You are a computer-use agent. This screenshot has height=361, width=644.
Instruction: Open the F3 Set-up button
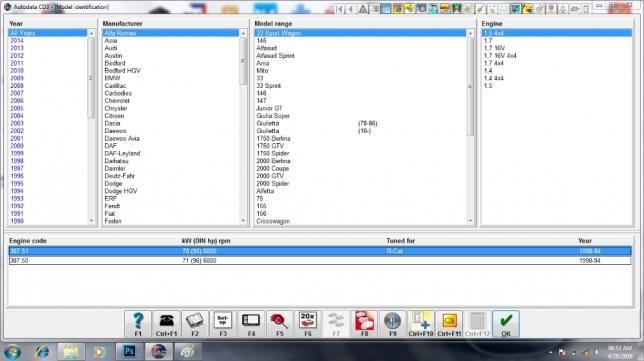(x=223, y=324)
